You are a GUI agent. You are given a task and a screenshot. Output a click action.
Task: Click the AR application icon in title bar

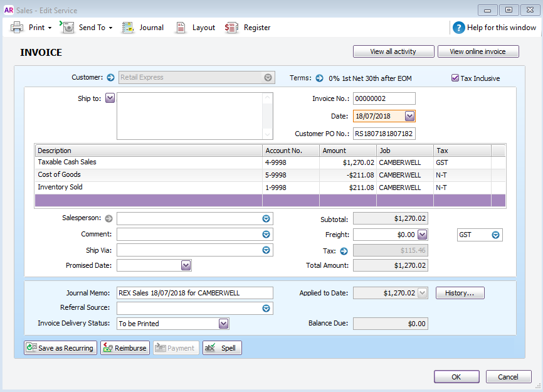[9, 10]
